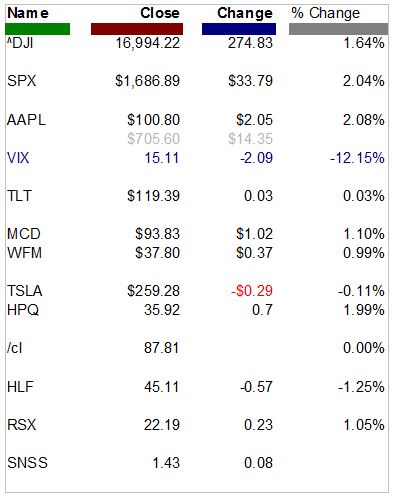395x497 pixels.
Task: Select the ^DJI ticker cell
Action: coord(20,43)
